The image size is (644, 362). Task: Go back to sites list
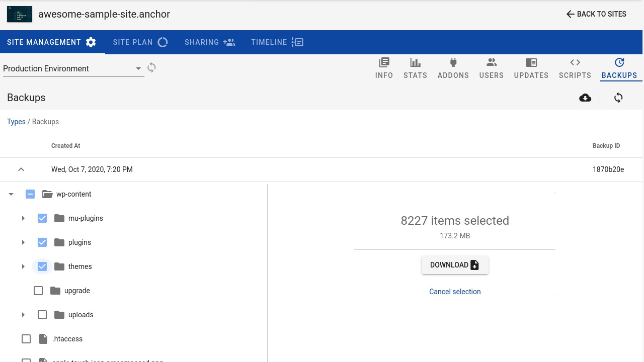click(x=596, y=14)
